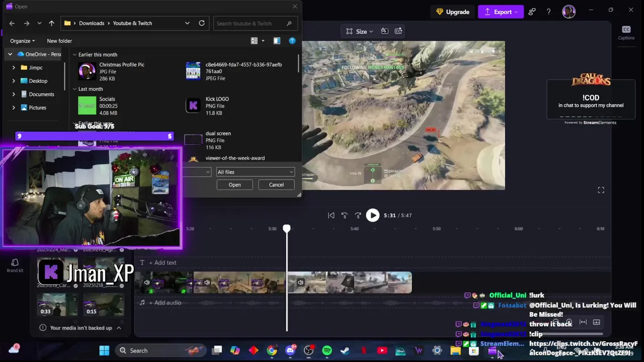Mute the first timeline clip's audio
This screenshot has width=644, height=362.
[147, 283]
